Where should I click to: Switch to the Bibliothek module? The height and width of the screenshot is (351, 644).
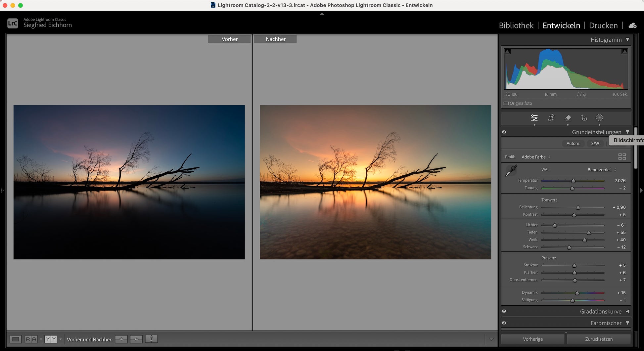click(x=516, y=25)
